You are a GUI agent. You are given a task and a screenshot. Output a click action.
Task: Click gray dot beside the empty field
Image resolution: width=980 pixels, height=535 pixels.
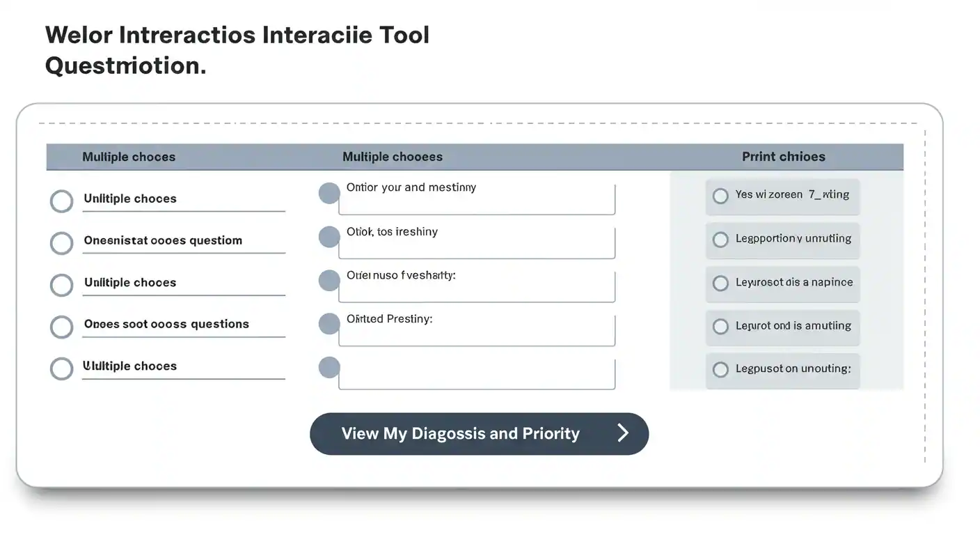coord(329,368)
